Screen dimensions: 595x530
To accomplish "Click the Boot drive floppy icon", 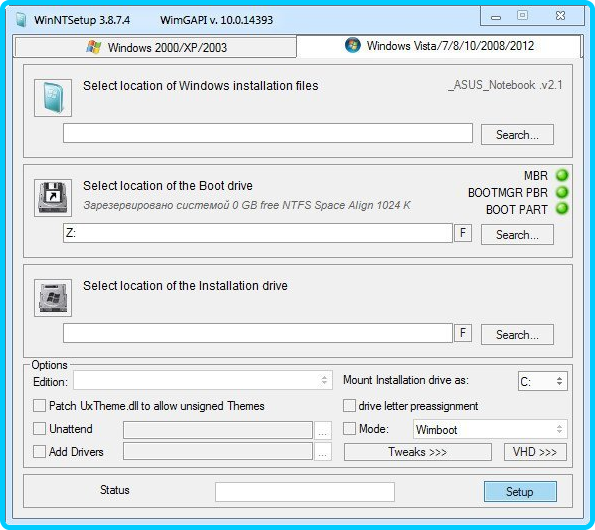I will (53, 198).
